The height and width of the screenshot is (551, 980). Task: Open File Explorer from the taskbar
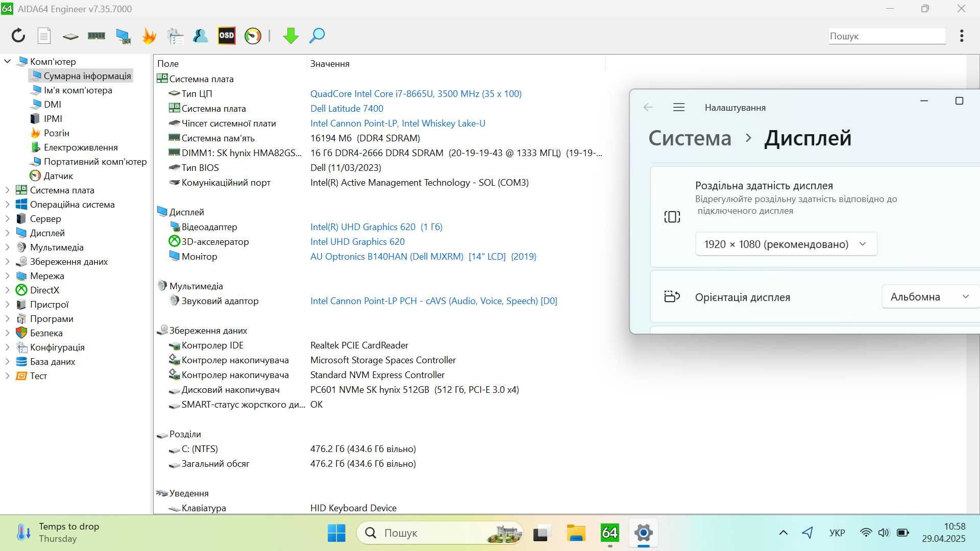[x=576, y=533]
